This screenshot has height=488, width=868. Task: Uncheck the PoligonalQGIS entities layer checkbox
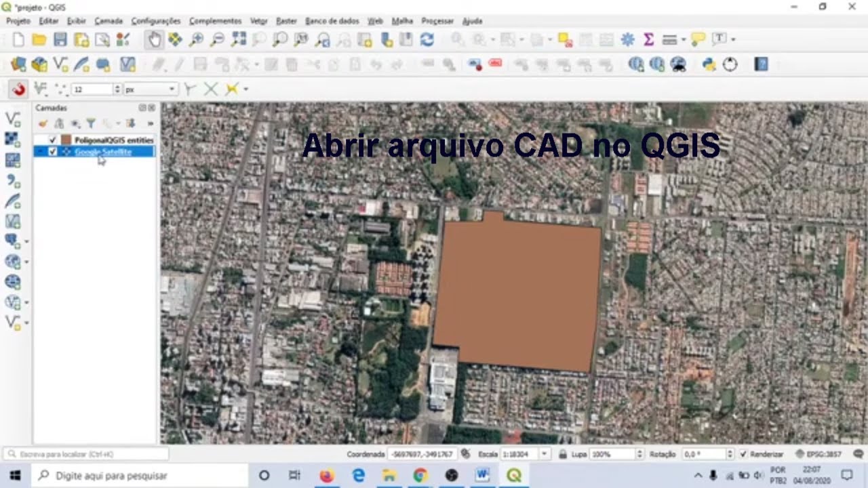(x=52, y=140)
